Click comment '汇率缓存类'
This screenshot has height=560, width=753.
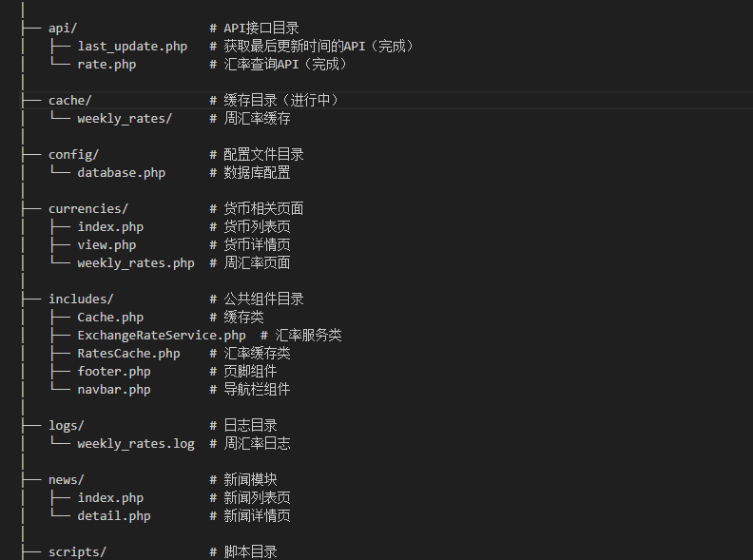pyautogui.click(x=257, y=354)
